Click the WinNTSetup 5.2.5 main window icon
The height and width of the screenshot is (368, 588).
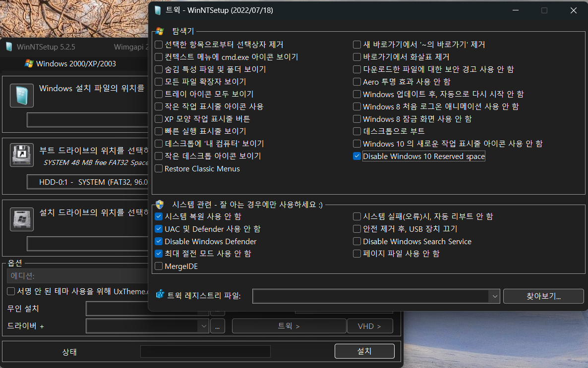tap(9, 47)
